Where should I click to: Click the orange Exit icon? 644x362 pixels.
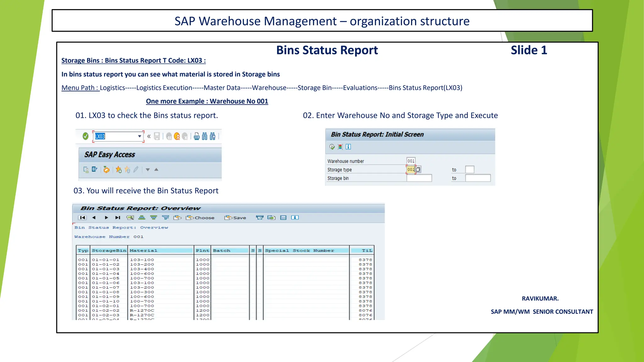tap(177, 136)
